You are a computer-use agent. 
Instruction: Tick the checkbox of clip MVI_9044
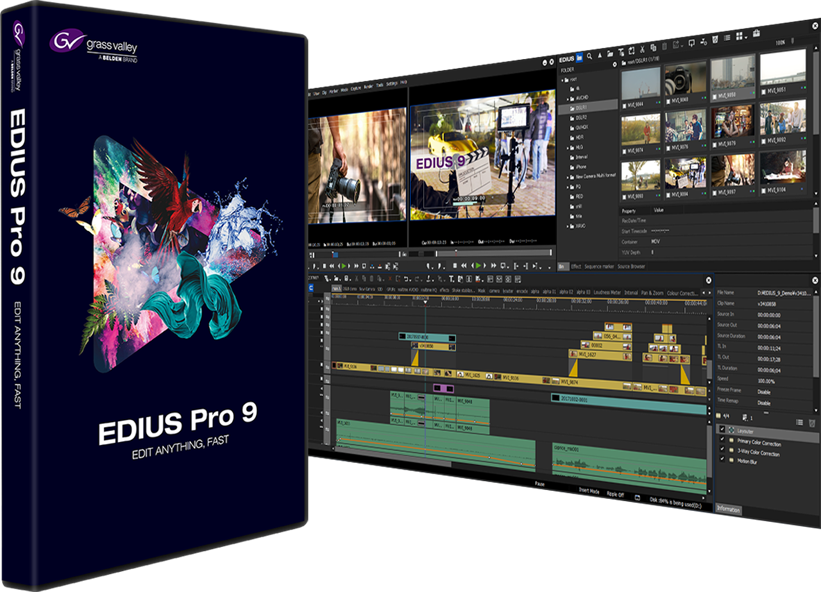[x=625, y=105]
